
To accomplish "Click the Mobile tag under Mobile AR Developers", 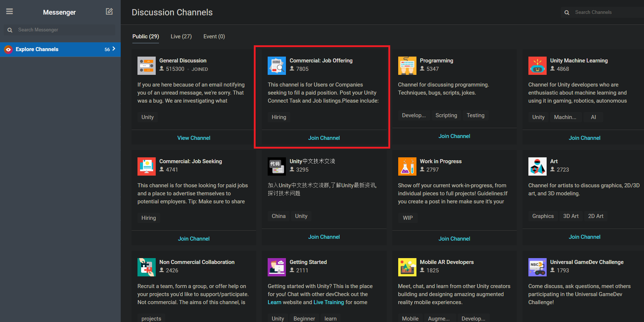I will 410,318.
